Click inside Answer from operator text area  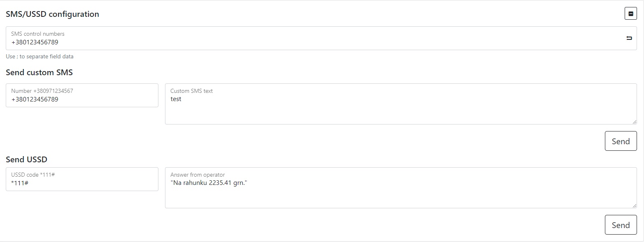(x=400, y=193)
